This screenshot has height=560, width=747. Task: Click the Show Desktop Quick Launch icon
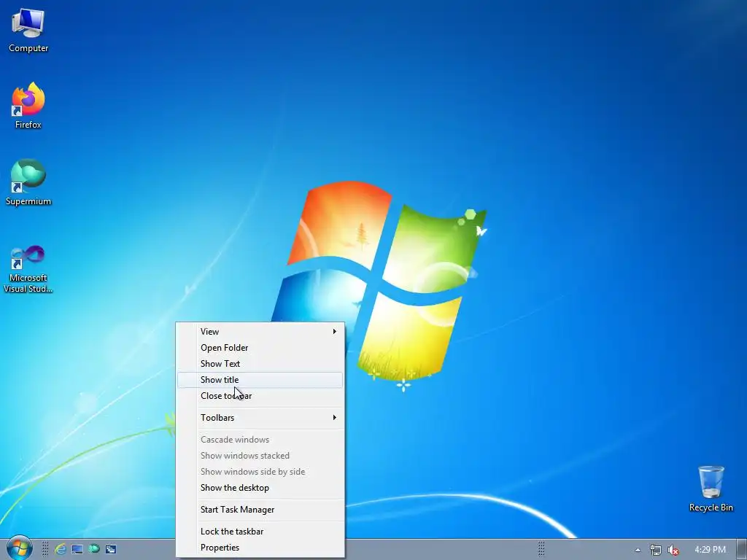(x=77, y=549)
